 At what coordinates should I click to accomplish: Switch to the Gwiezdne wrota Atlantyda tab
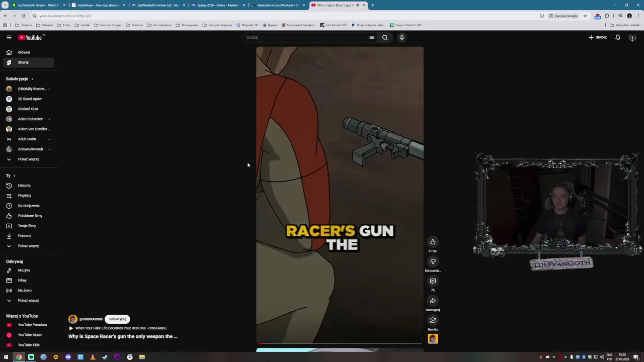pyautogui.click(x=278, y=5)
